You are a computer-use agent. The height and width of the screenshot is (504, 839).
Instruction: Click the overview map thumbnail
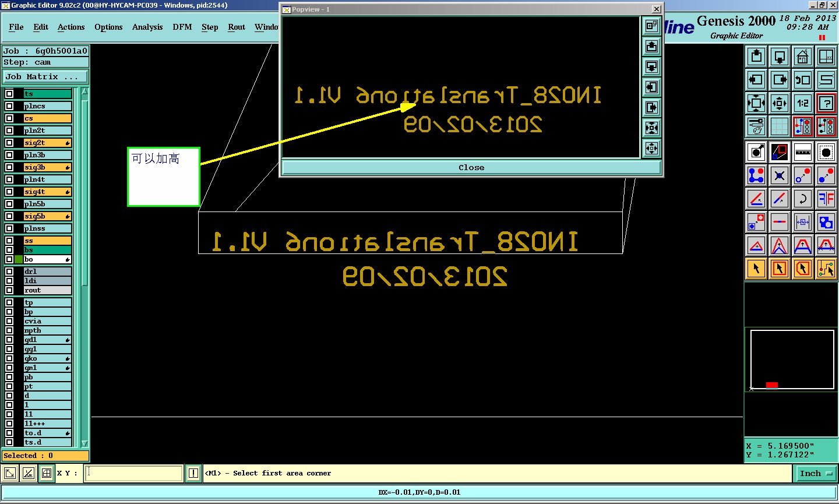click(792, 360)
